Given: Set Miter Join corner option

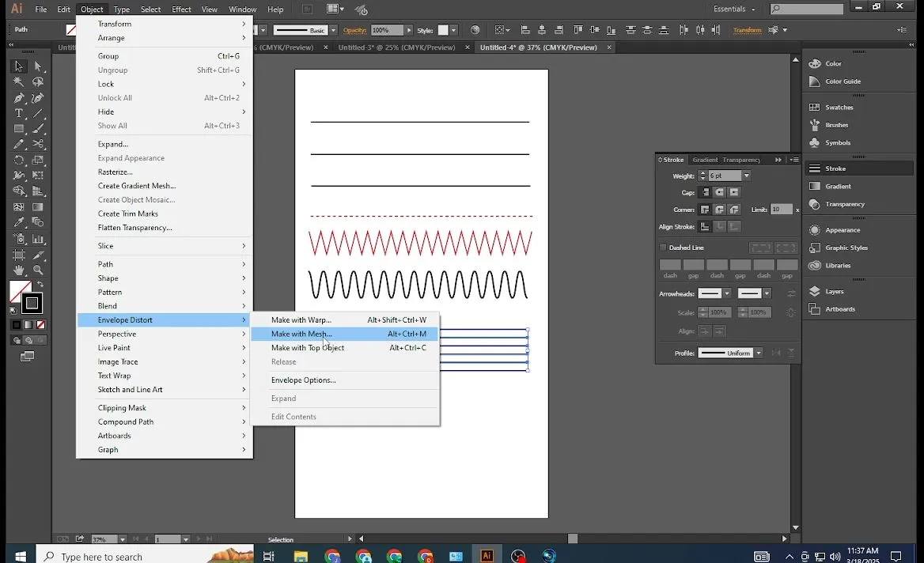Looking at the screenshot, I should (706, 210).
